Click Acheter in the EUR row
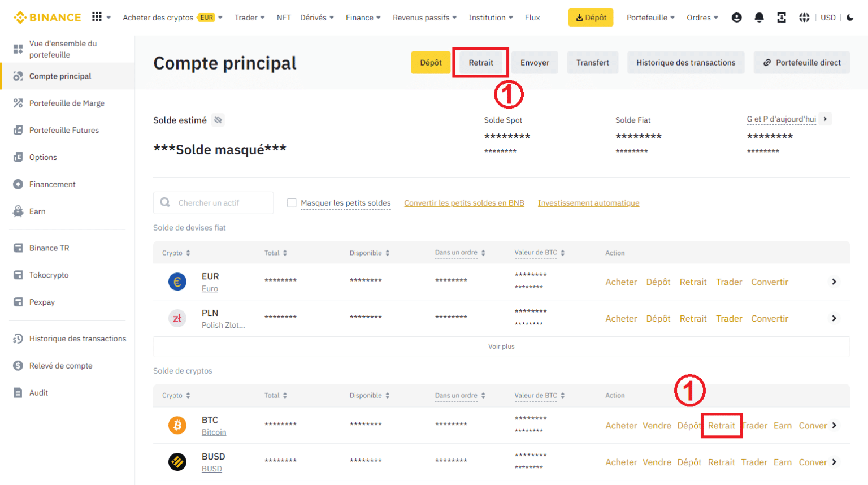Viewport: 868px width, 485px height. (x=621, y=282)
